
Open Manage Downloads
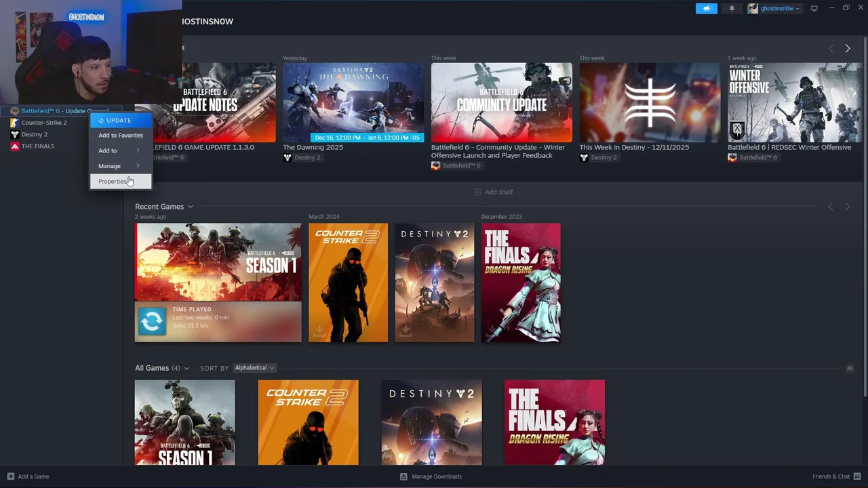(x=431, y=476)
